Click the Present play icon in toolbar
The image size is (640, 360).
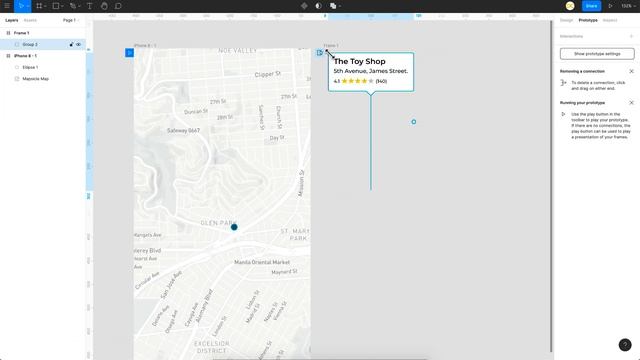pyautogui.click(x=611, y=6)
